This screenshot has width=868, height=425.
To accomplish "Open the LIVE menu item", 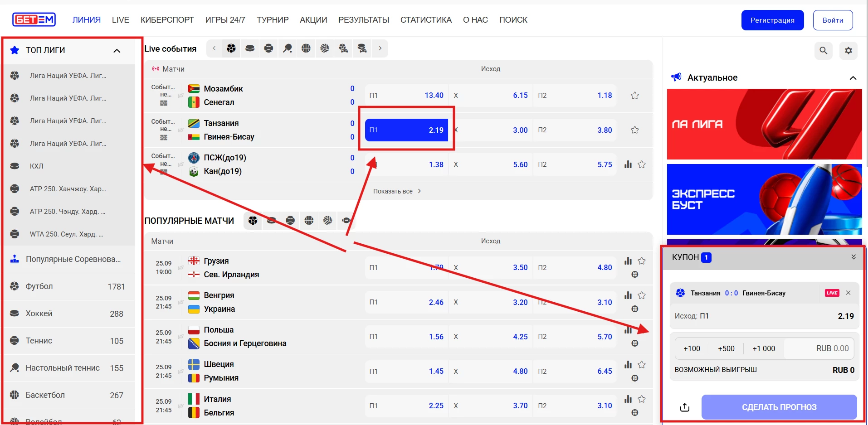I will tap(121, 20).
